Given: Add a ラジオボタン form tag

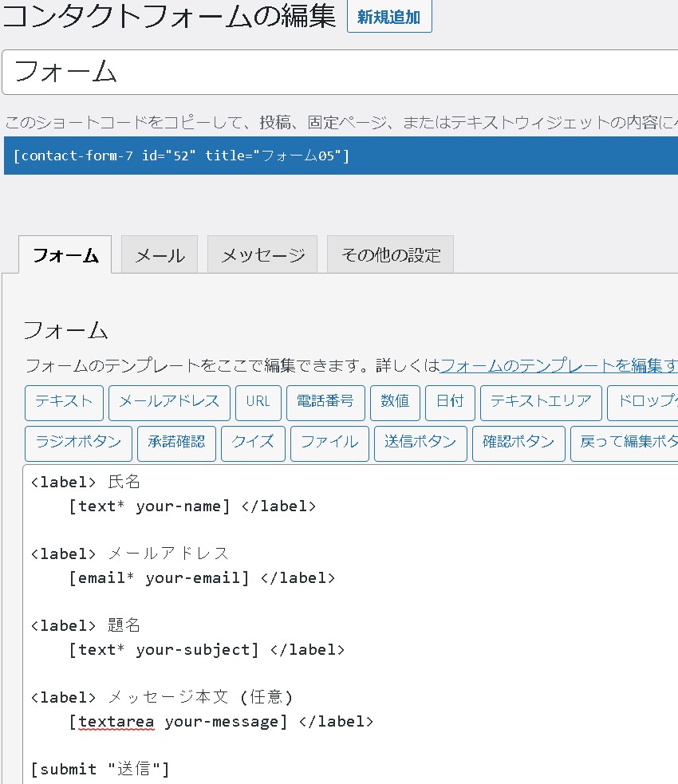Looking at the screenshot, I should [78, 443].
